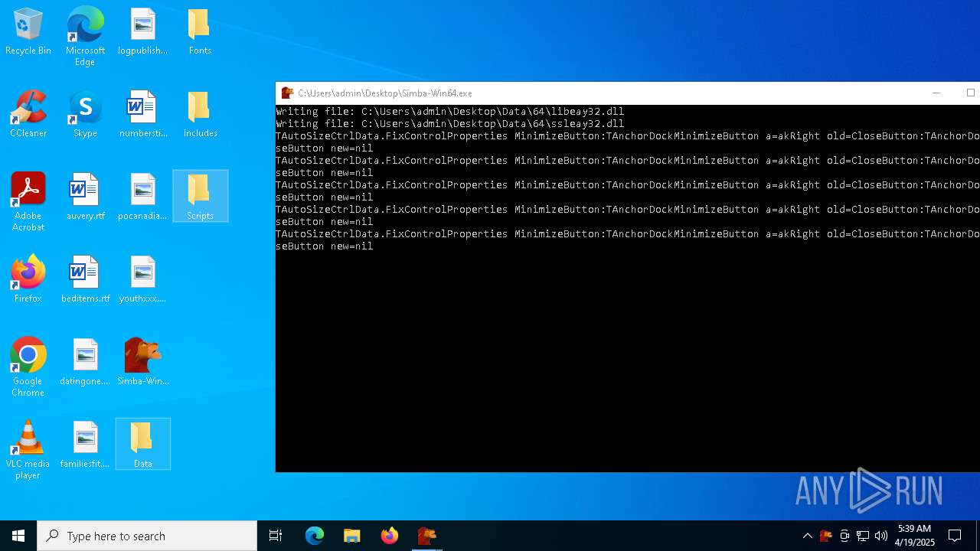This screenshot has height=551, width=980.
Task: Select the familiesfit image file icon
Action: tap(85, 445)
